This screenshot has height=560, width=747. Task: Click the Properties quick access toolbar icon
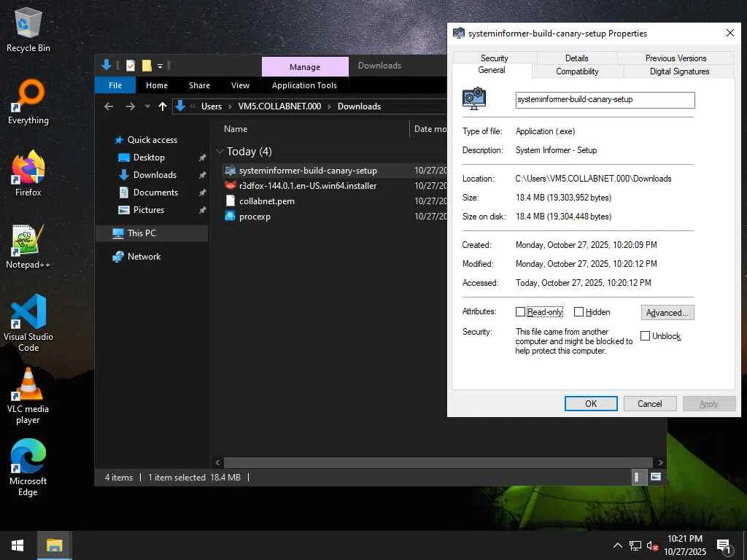coord(130,66)
